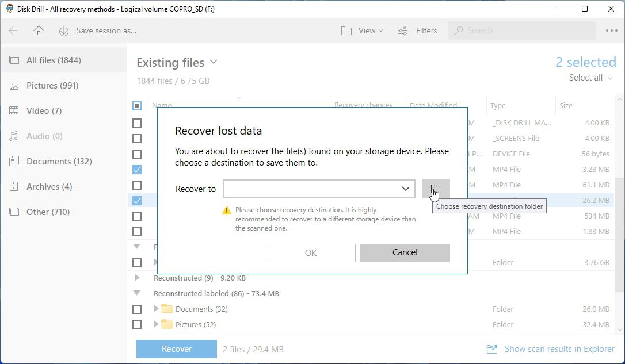This screenshot has height=364, width=625.
Task: Check the _DISK DRILL MA... row checkbox
Action: (137, 123)
